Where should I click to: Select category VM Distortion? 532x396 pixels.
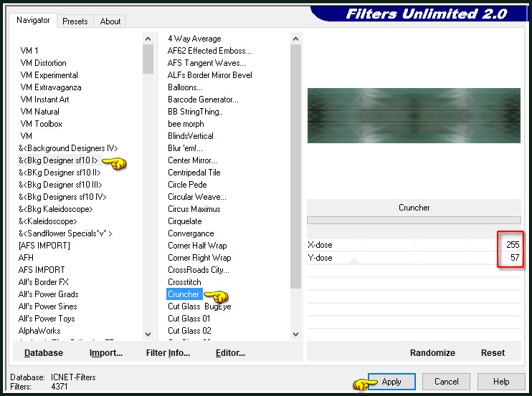[x=44, y=63]
